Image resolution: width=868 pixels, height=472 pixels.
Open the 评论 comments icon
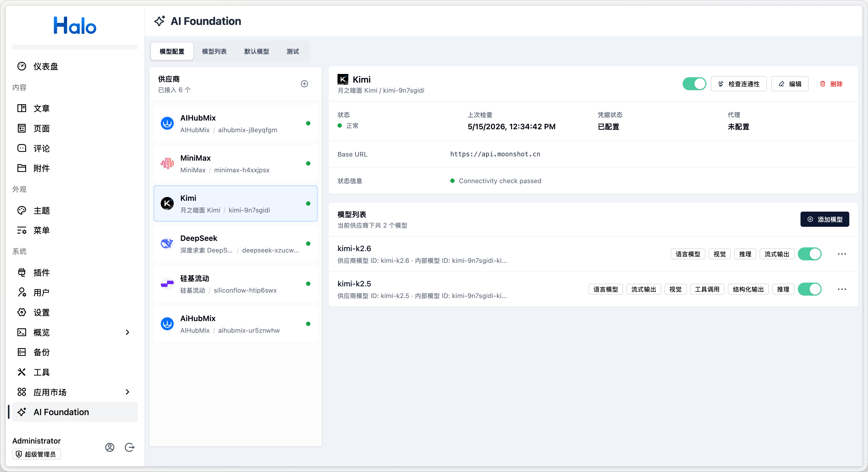[x=22, y=148]
